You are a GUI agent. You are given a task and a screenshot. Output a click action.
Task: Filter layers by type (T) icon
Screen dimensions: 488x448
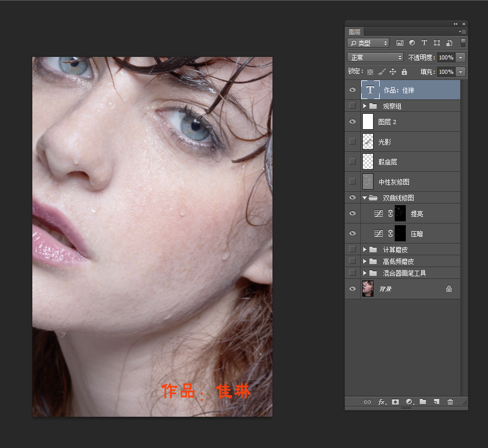[424, 43]
